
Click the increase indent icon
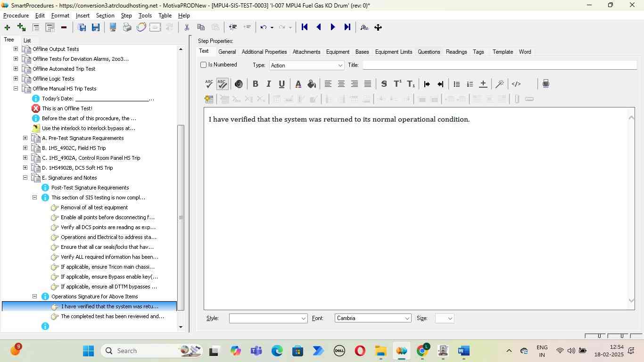(427, 84)
